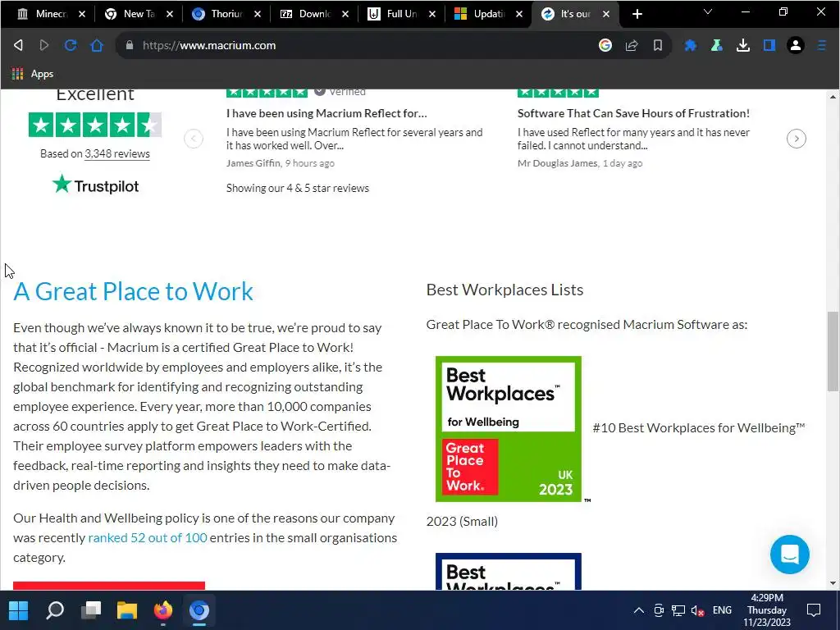Launch File Explorer from the taskbar
840x630 pixels.
point(127,610)
